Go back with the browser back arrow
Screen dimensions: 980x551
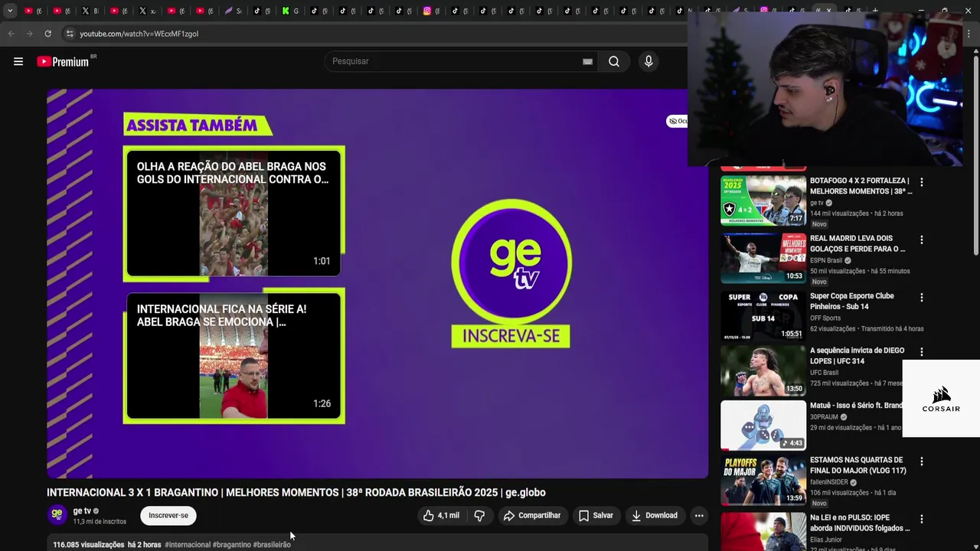pos(11,34)
